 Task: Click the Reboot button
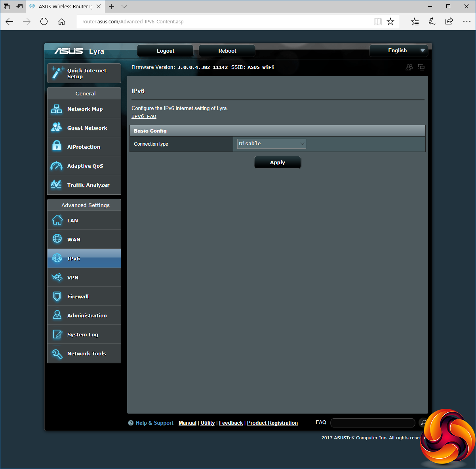[227, 51]
